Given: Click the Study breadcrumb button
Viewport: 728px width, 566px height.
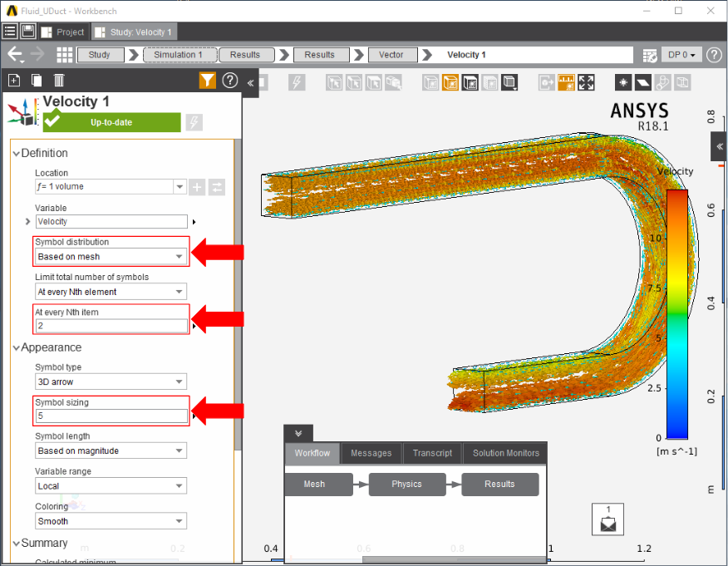Looking at the screenshot, I should click(x=101, y=55).
